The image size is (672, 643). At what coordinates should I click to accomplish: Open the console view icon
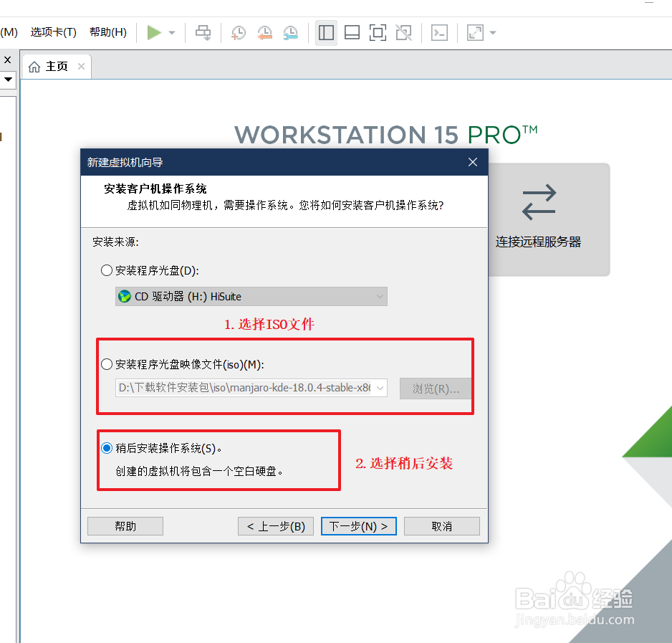439,32
